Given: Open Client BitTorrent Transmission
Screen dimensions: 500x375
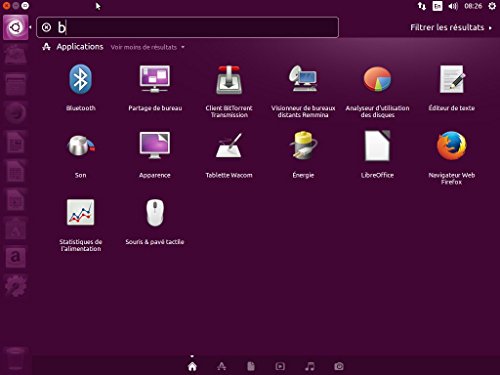Looking at the screenshot, I should [229, 80].
